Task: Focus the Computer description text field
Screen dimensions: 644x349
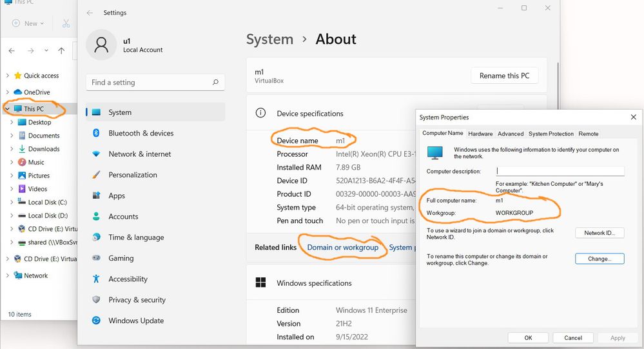Action: (x=560, y=171)
